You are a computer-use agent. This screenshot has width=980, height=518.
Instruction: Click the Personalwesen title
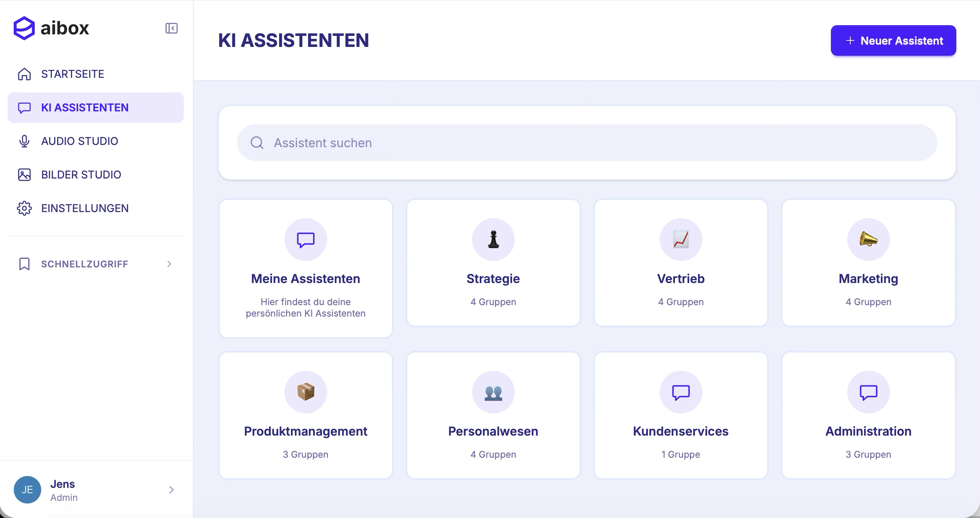[493, 431]
